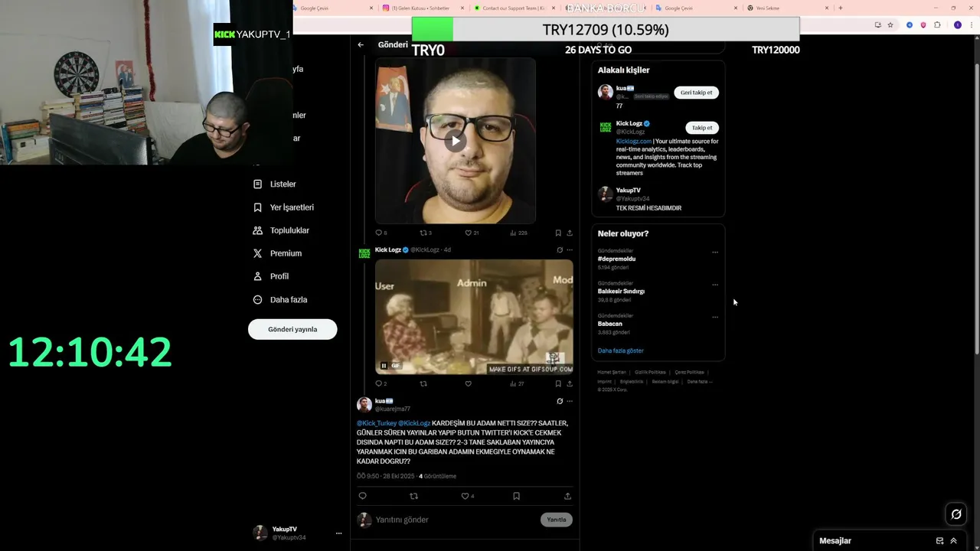
Task: Open the #depremoldu trending topic
Action: (616, 259)
